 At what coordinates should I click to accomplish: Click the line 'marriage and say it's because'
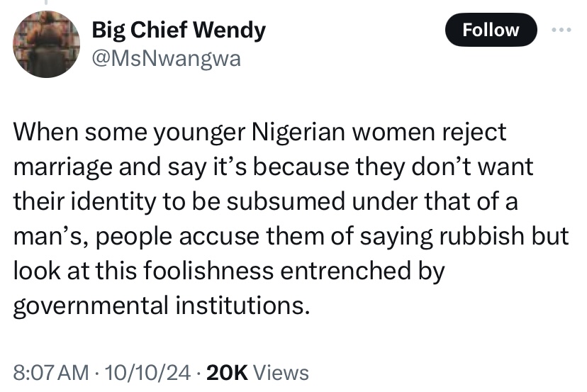coord(273,167)
